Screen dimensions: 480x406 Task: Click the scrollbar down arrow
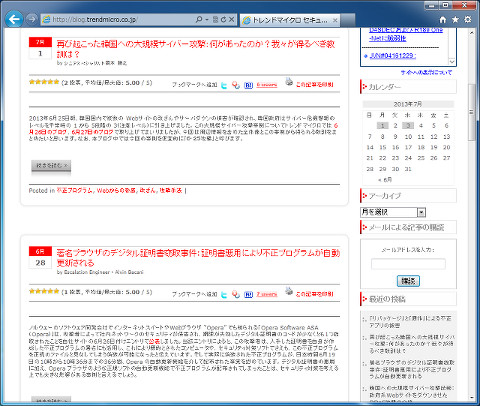[x=472, y=397]
